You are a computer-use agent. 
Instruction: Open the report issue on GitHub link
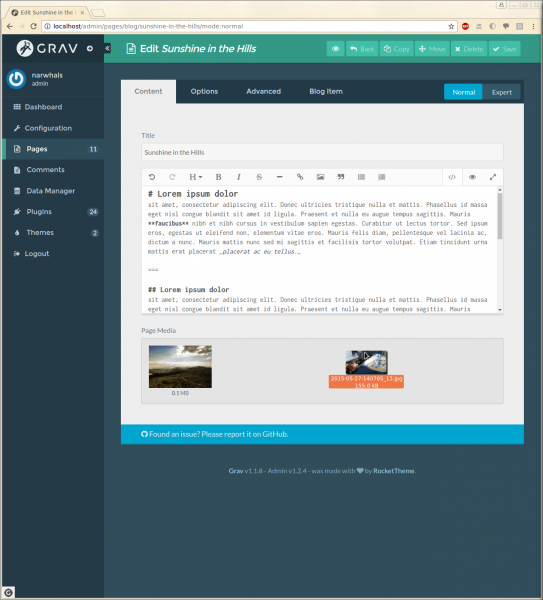[x=215, y=434]
